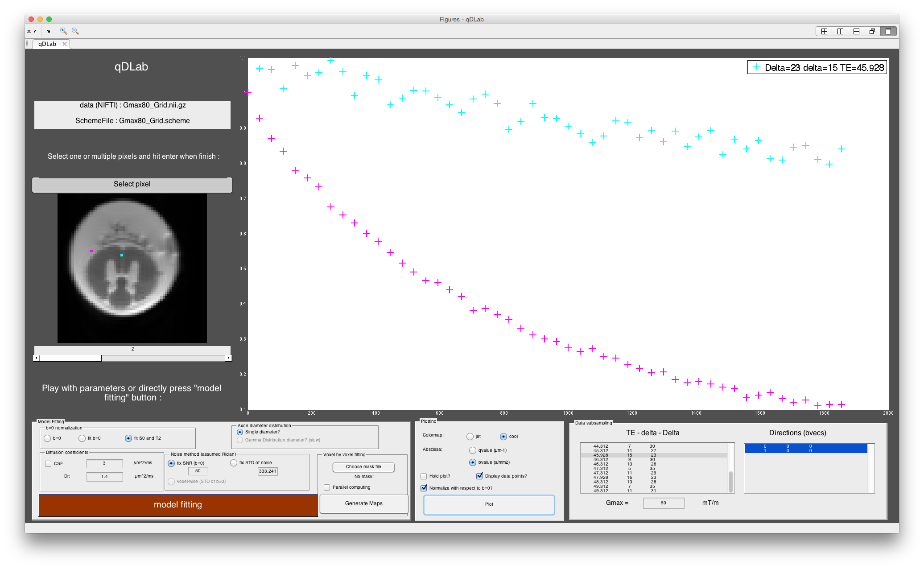Screen dimensions: 924x569
Task: Enable the CSF checkbox
Action: pyautogui.click(x=48, y=464)
